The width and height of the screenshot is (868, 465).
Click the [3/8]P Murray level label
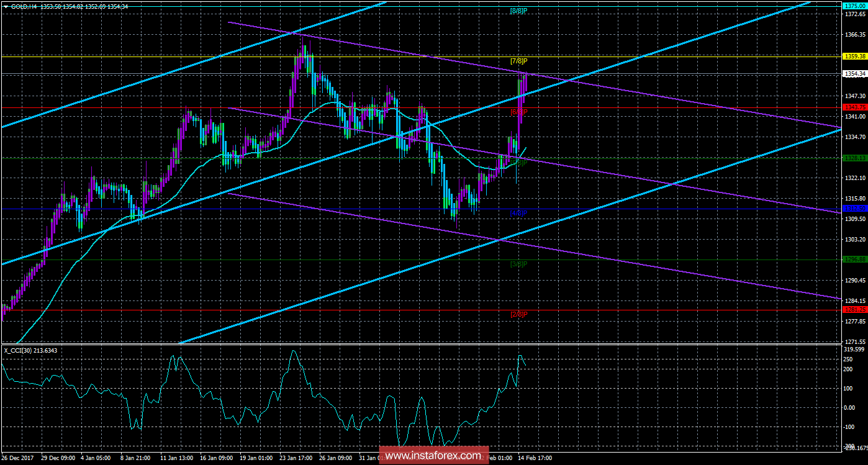pos(518,264)
